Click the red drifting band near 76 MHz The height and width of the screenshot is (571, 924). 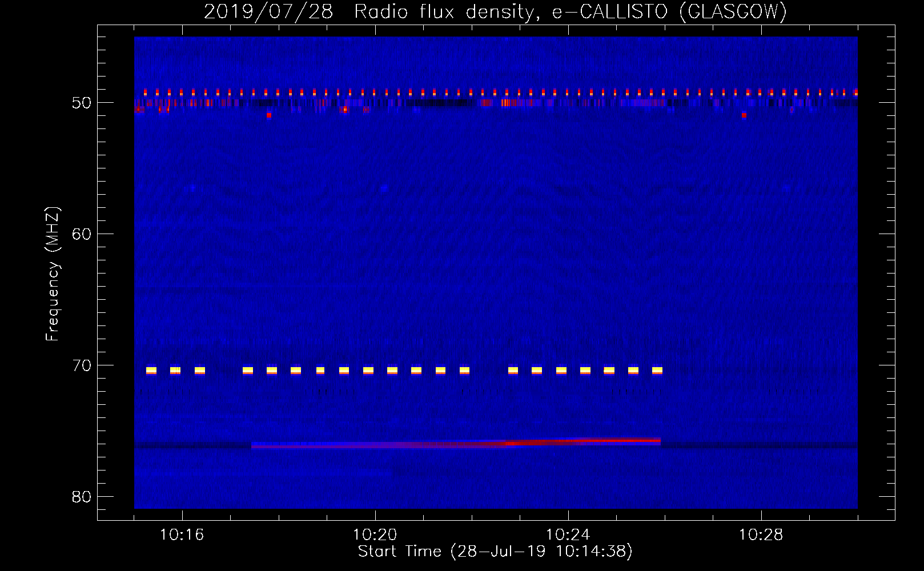coord(456,443)
